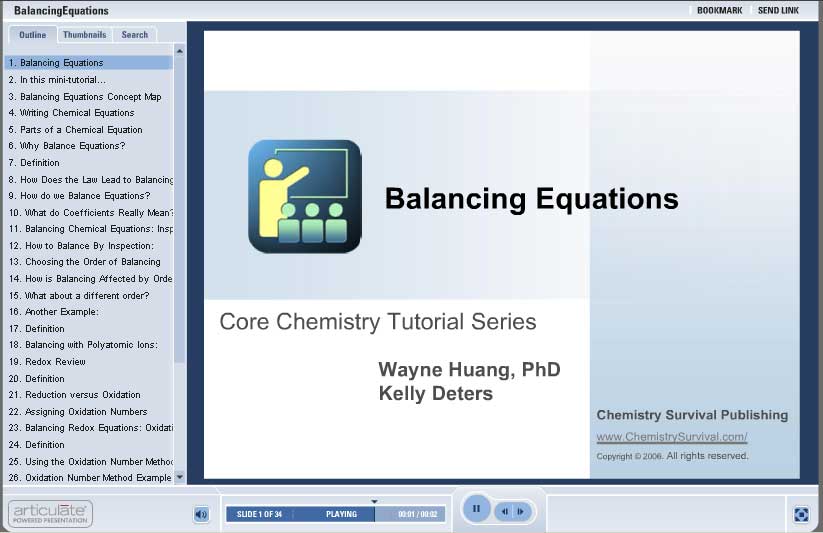Open the www.ChemistrySurvival.com link
This screenshot has height=533, width=823.
click(x=671, y=437)
